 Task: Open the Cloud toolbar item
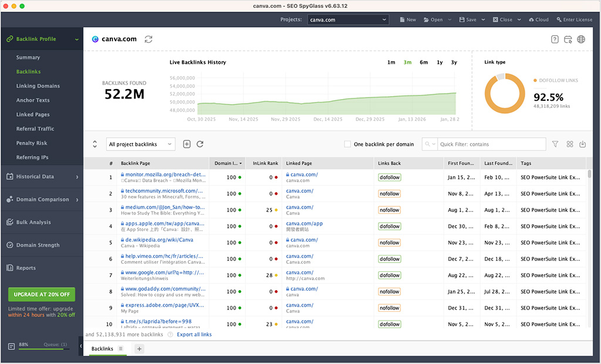tap(539, 19)
